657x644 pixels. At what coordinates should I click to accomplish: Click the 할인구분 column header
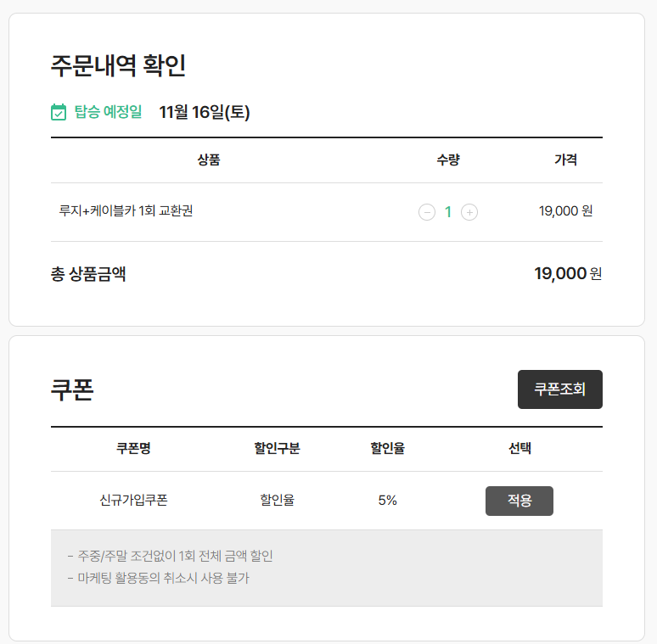click(277, 449)
